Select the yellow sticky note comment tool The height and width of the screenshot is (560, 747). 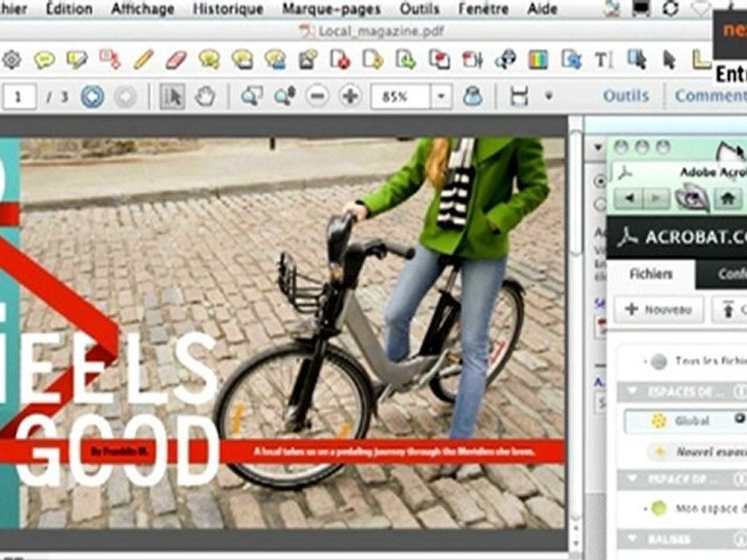click(x=44, y=60)
